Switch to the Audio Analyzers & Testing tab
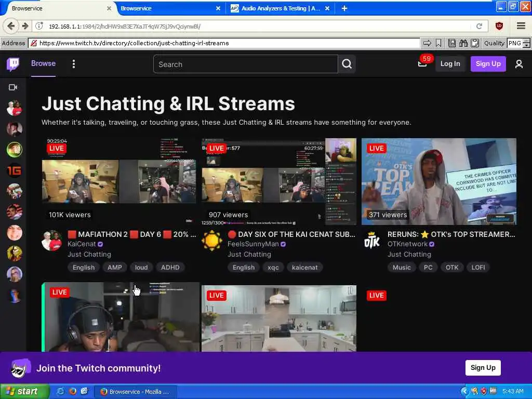Image resolution: width=532 pixels, height=399 pixels. 280,8
